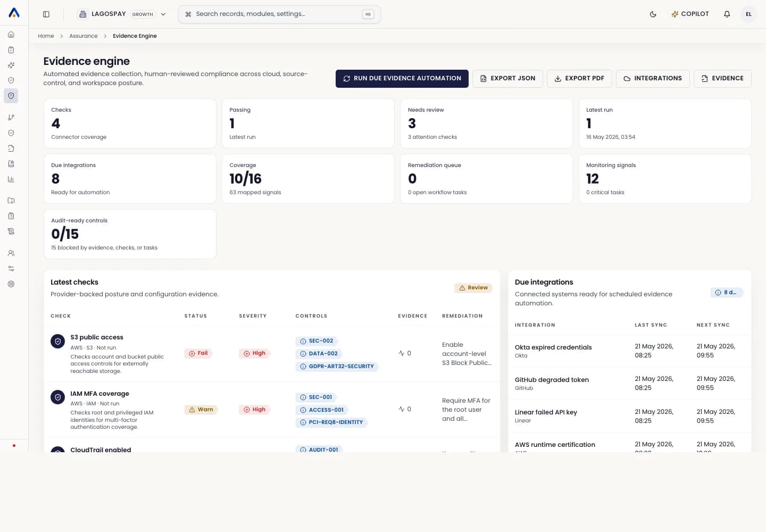Open the DATA-002 control tag
Screen dimensions: 766x532
tap(319, 354)
